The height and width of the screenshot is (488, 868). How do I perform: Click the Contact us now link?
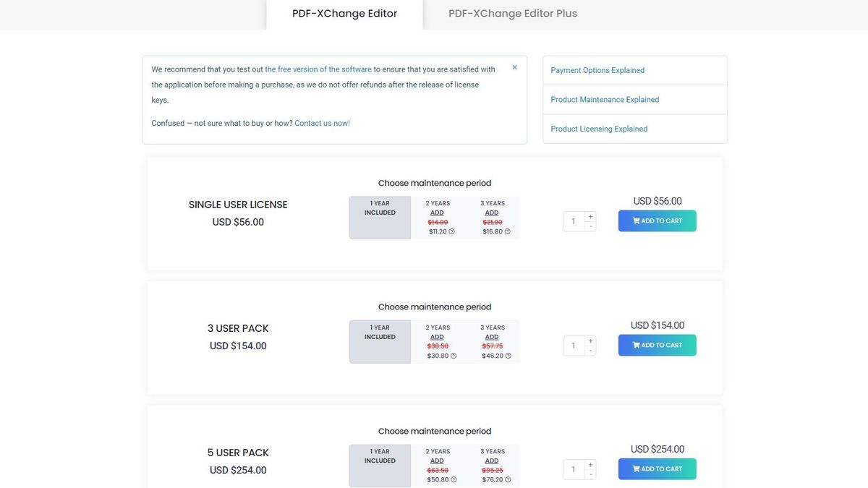321,123
